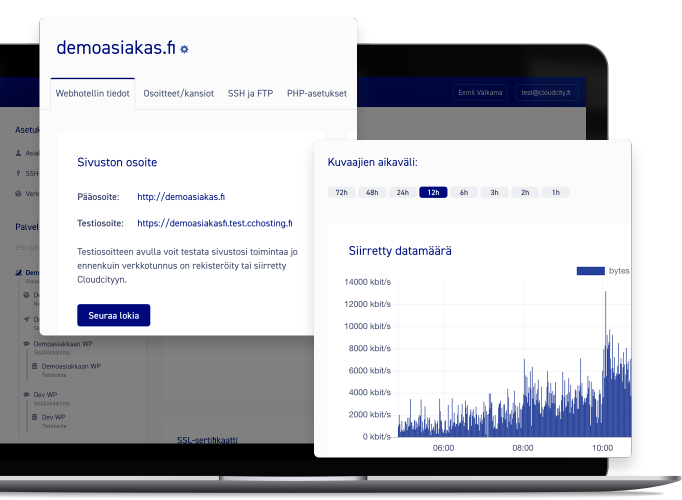
Task: Select the 72h time range
Action: pos(341,192)
